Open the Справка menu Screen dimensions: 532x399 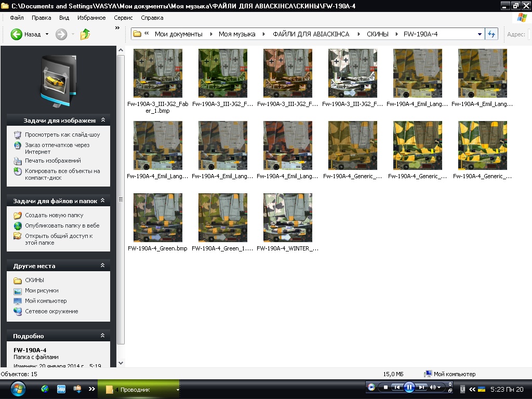152,18
